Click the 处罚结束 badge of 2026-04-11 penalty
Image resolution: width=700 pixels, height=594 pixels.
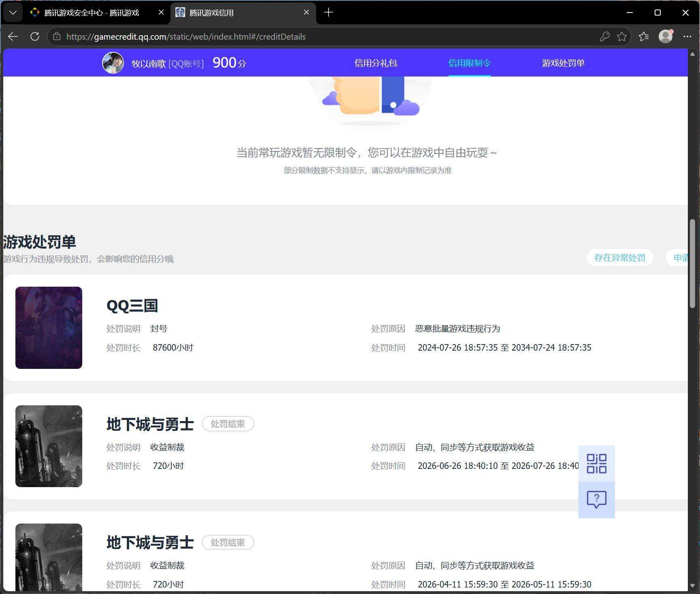pos(228,543)
